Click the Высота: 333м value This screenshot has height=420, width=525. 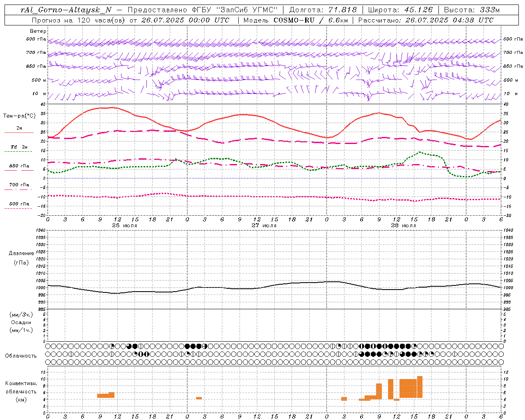472,10
